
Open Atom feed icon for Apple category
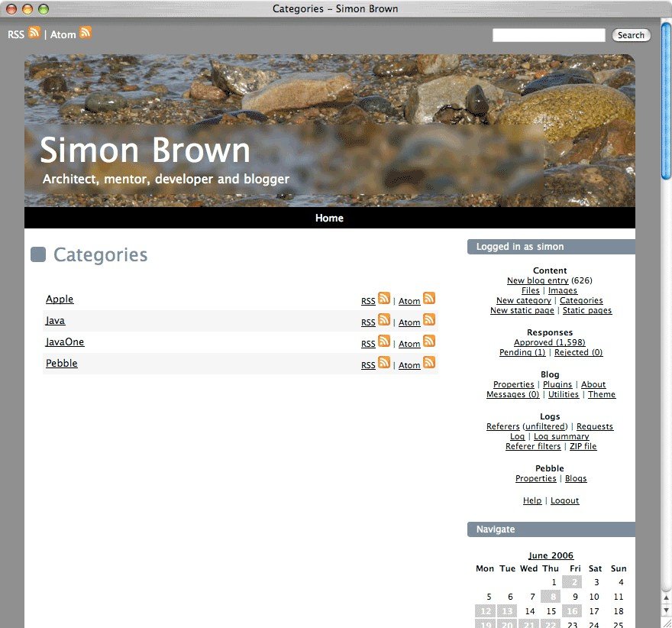(x=429, y=298)
